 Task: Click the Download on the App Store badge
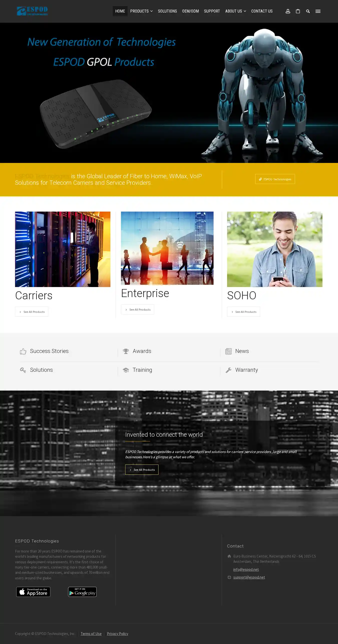tap(33, 592)
